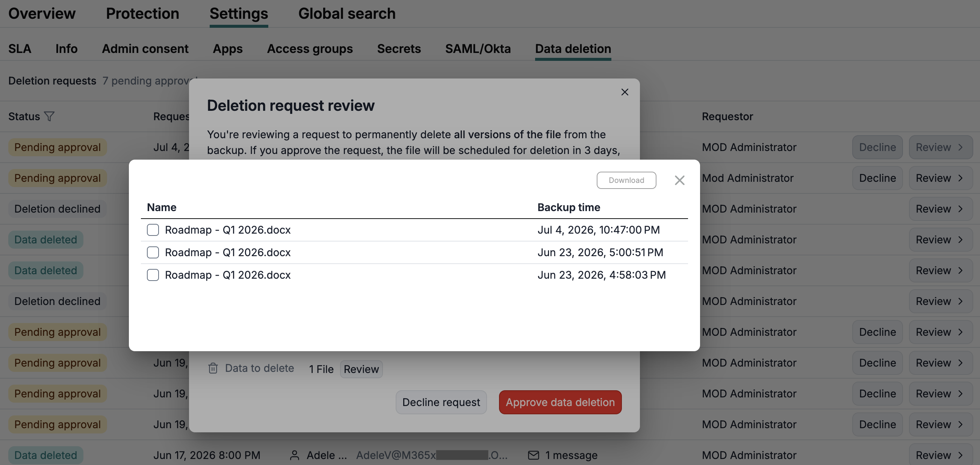Click the AdeleV@M365x email address
The image size is (980, 465).
pyautogui.click(x=431, y=455)
